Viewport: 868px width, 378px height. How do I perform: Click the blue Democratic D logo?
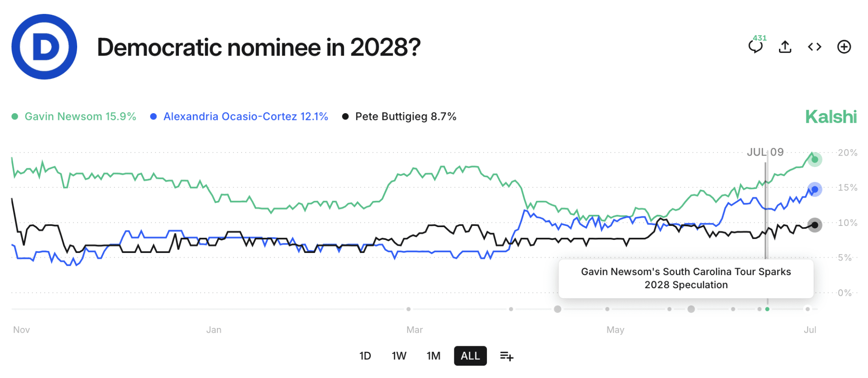click(x=44, y=47)
